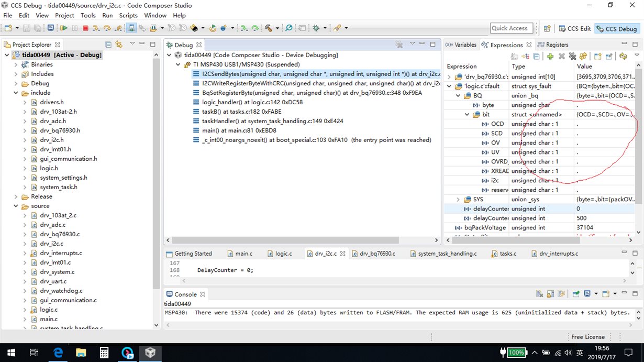
Task: Select the taskB() stack frame
Action: (x=241, y=112)
